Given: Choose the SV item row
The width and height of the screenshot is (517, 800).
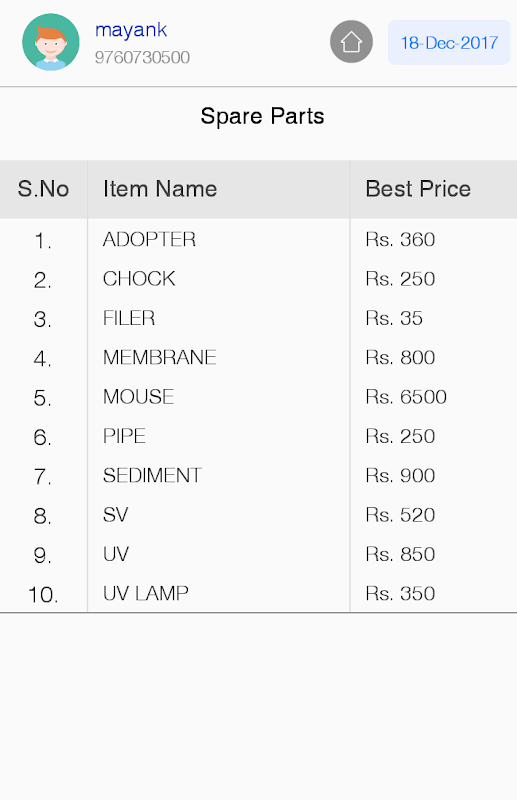Looking at the screenshot, I should point(258,514).
